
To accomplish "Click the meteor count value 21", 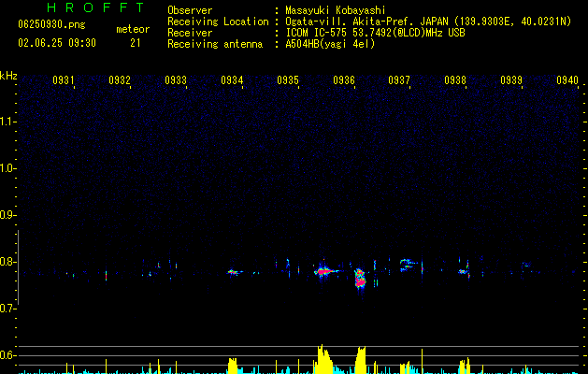I will click(136, 43).
